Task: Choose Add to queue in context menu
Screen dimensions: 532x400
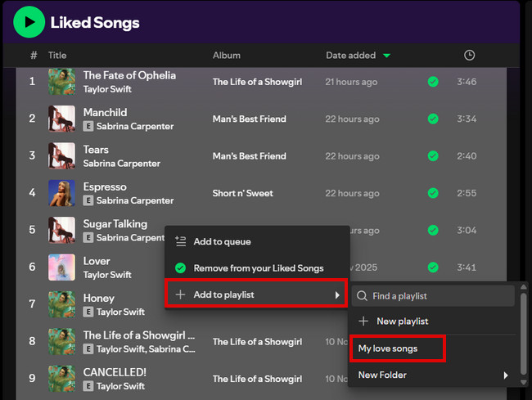Action: pyautogui.click(x=257, y=241)
